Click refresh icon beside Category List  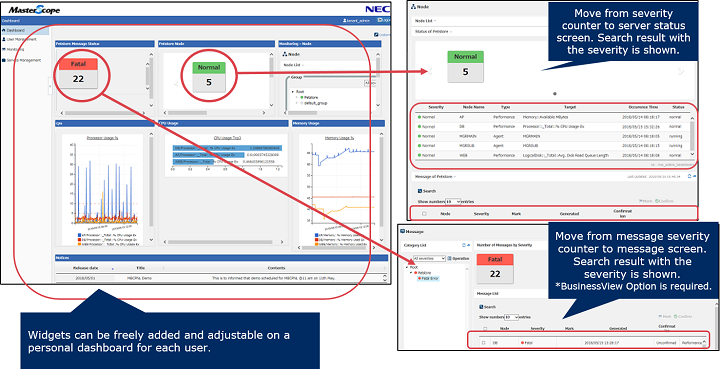click(463, 245)
